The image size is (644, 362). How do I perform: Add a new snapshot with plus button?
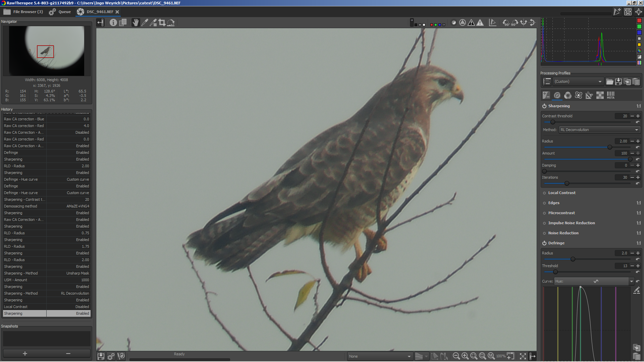[25, 354]
